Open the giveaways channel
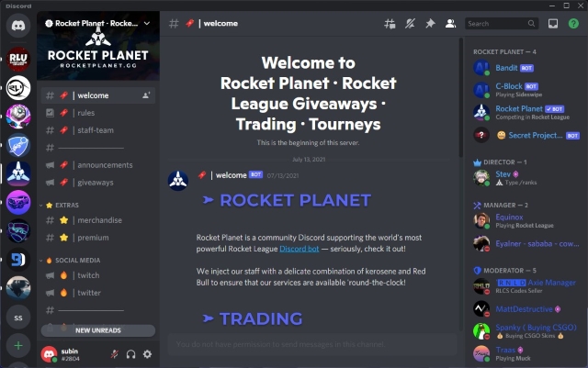 tap(98, 183)
